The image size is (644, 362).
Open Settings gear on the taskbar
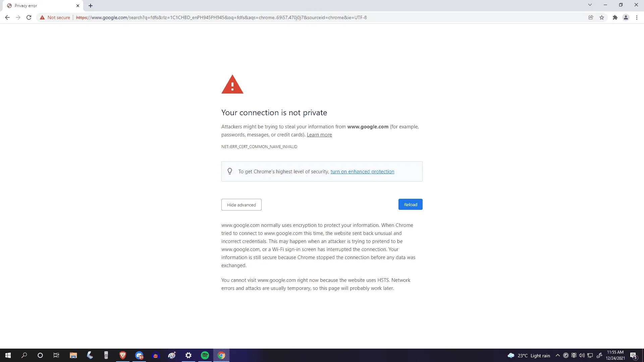189,355
